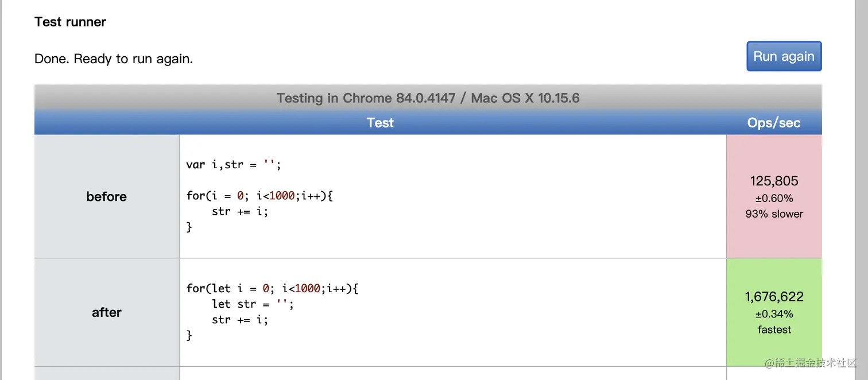Click the watermark text at bottom right
This screenshot has width=868, height=380.
pyautogui.click(x=811, y=363)
